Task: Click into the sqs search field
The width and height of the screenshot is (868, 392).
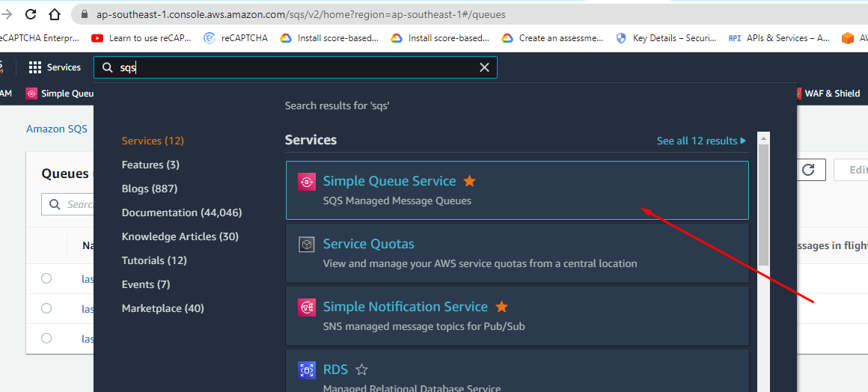Action: click(296, 67)
